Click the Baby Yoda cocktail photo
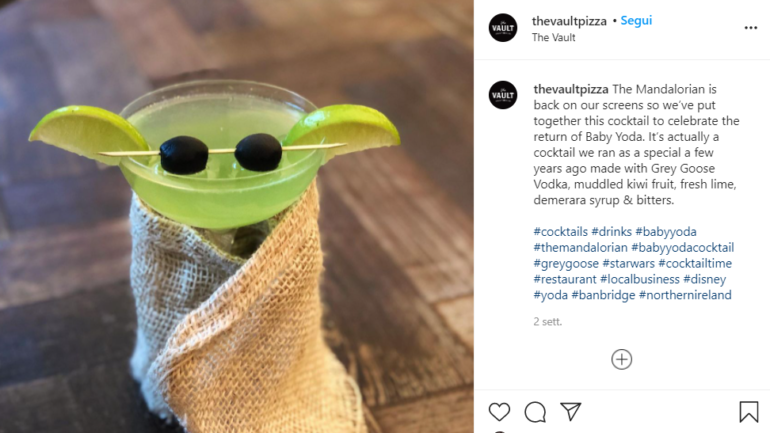Screen dimensions: 770x433 pyautogui.click(x=237, y=216)
